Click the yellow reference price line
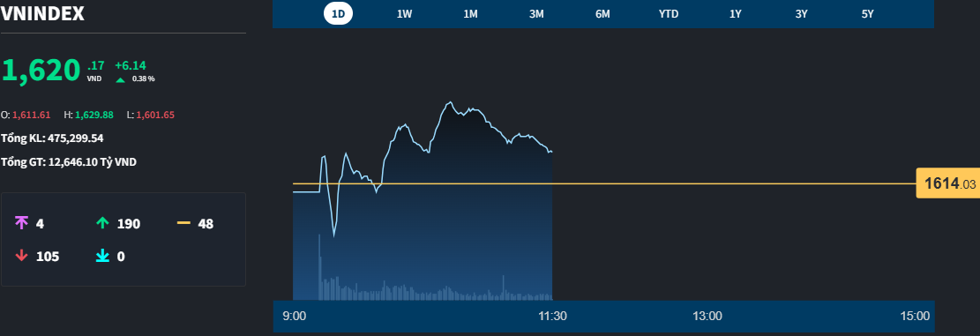 [604, 183]
